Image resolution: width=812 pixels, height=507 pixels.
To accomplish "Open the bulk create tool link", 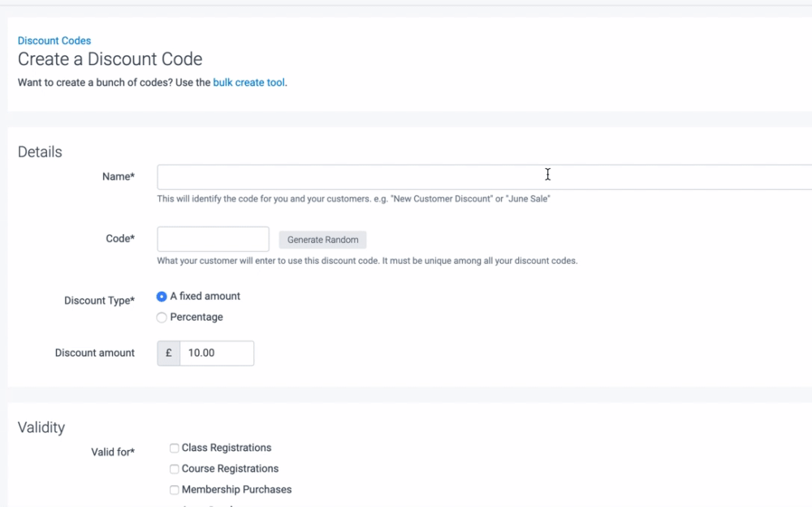I will coord(248,82).
